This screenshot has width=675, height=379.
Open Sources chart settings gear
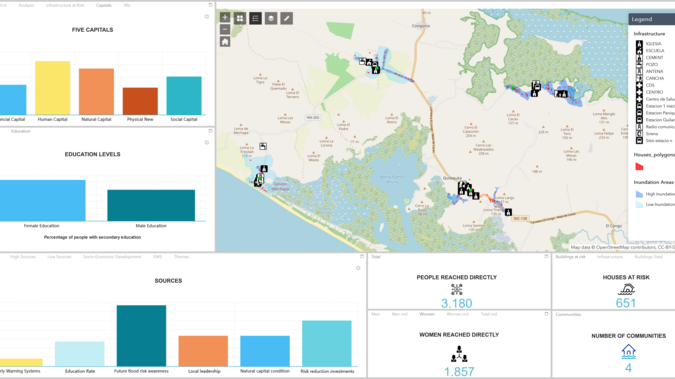tap(358, 268)
